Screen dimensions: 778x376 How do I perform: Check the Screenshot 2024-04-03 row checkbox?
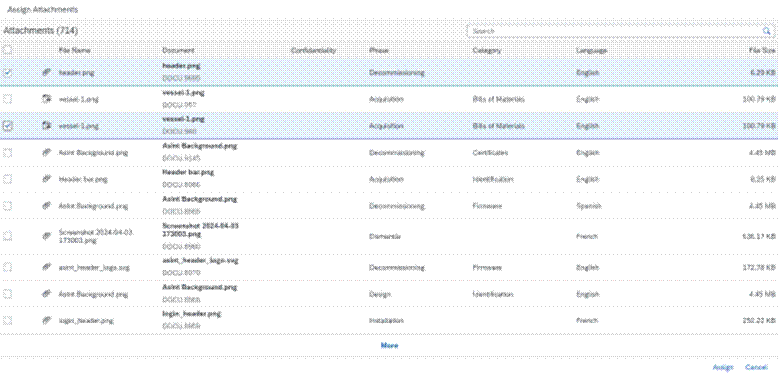[7, 236]
